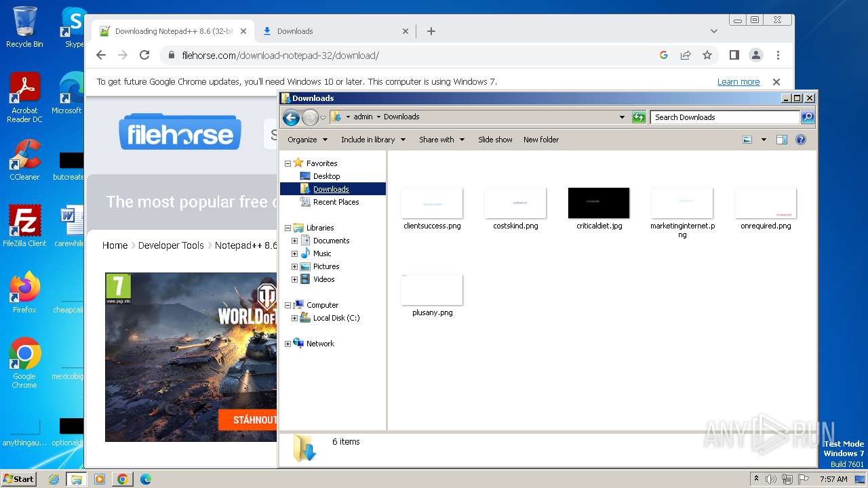The width and height of the screenshot is (868, 488).
Task: Click the World of Tanks ad banner
Action: [191, 357]
